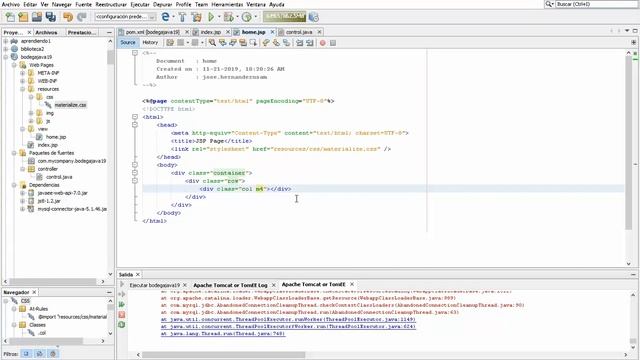Open the project configuration dropdown
The width and height of the screenshot is (640, 360).
125,17
